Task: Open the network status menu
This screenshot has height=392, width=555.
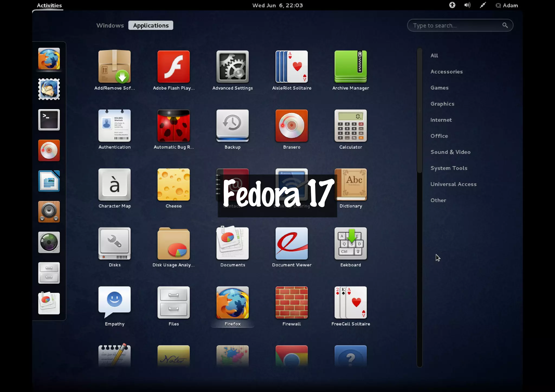Action: [x=483, y=5]
